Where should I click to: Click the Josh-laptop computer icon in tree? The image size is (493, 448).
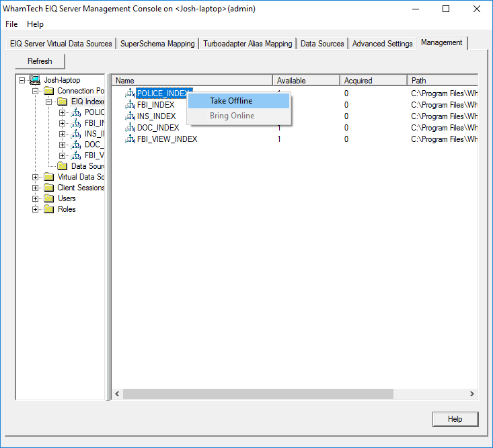35,80
